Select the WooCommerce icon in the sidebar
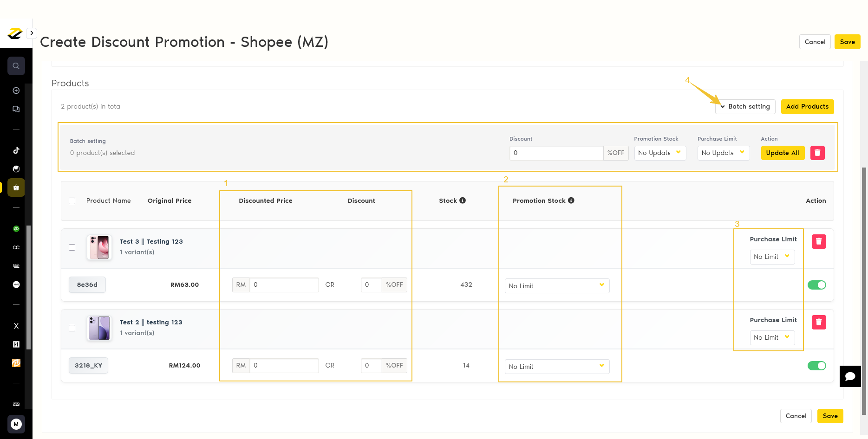The width and height of the screenshot is (868, 439). pos(16,404)
